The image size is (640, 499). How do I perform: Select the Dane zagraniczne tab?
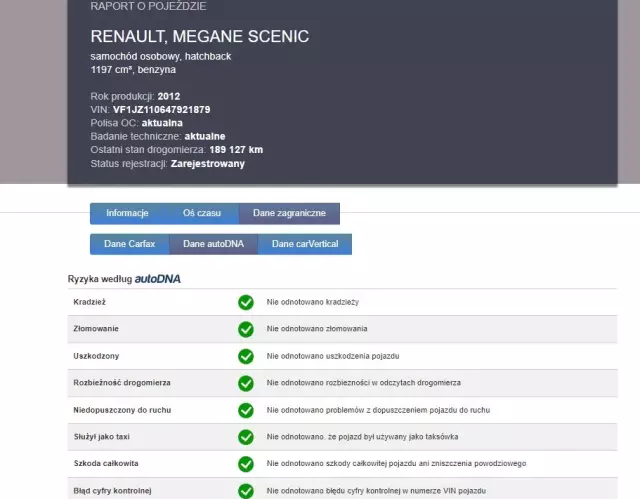tap(289, 213)
